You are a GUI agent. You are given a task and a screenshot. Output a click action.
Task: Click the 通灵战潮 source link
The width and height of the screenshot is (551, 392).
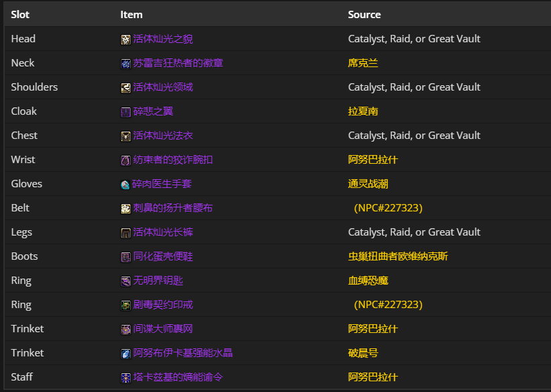pyautogui.click(x=366, y=184)
